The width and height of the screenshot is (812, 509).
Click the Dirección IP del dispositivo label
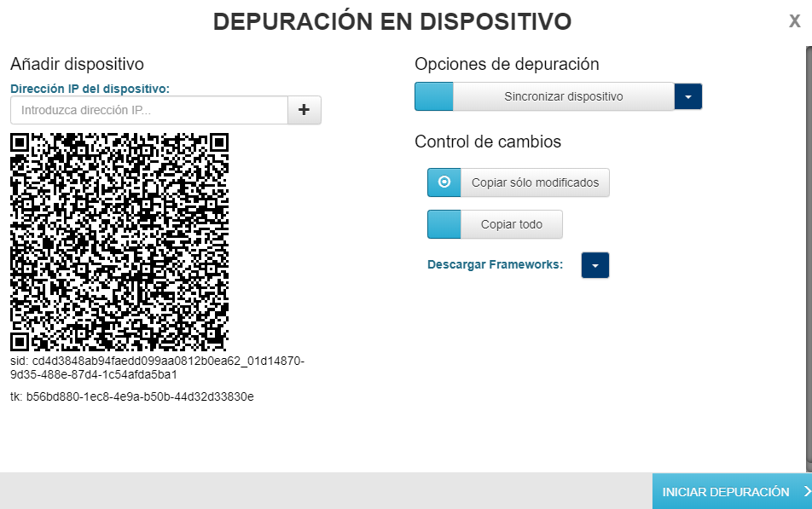tap(90, 89)
